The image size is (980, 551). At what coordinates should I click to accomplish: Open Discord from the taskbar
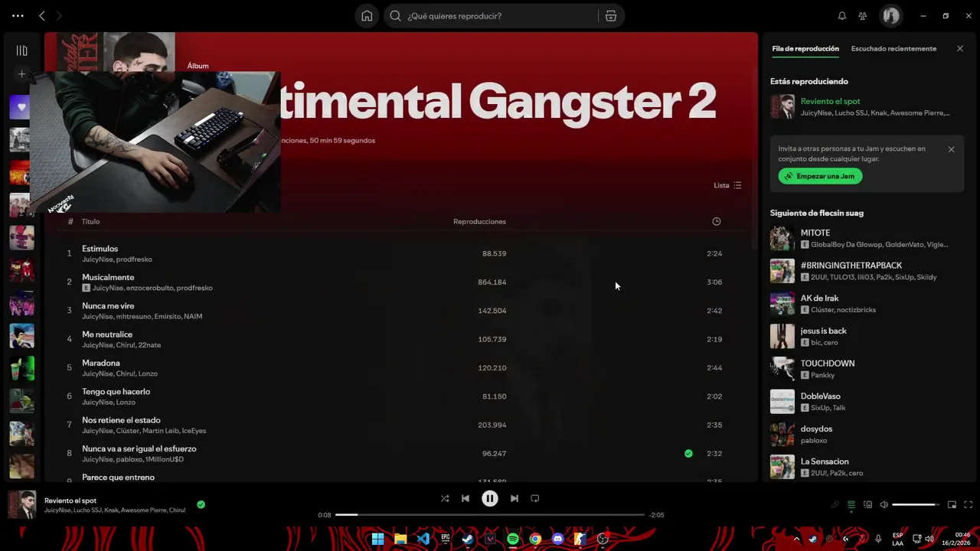557,539
